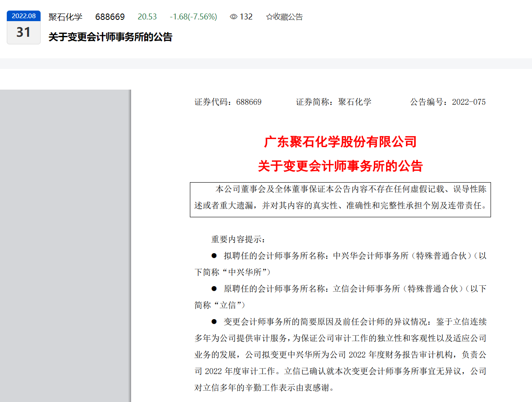532x402 pixels.
Task: Click the red subtitle 关于变更会计师事务所的公告
Action: 340,166
